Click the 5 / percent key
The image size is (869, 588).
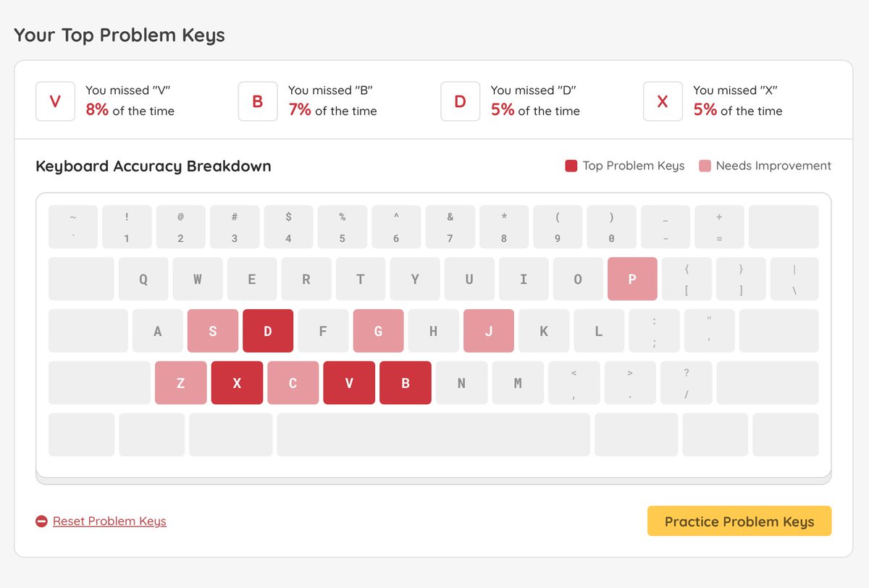[343, 227]
